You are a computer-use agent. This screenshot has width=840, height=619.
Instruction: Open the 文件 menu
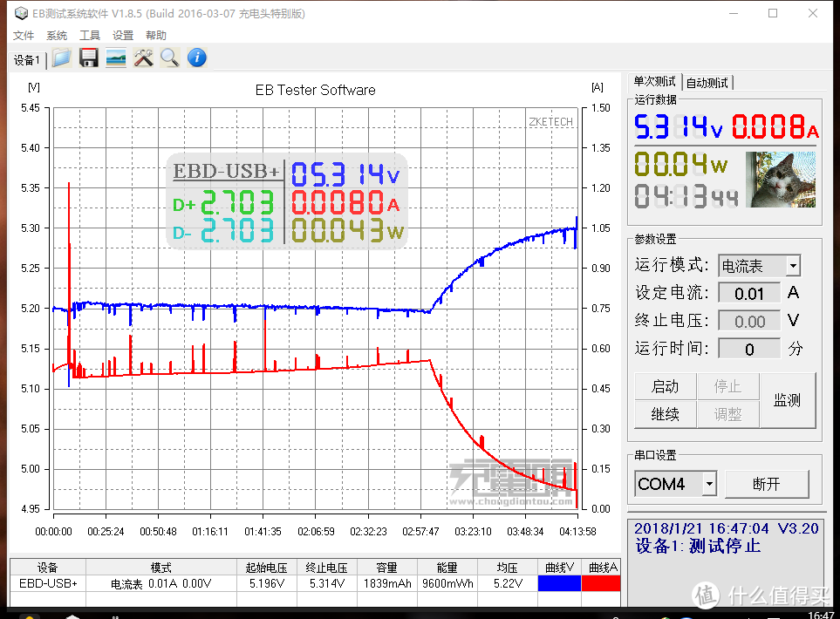[x=24, y=36]
